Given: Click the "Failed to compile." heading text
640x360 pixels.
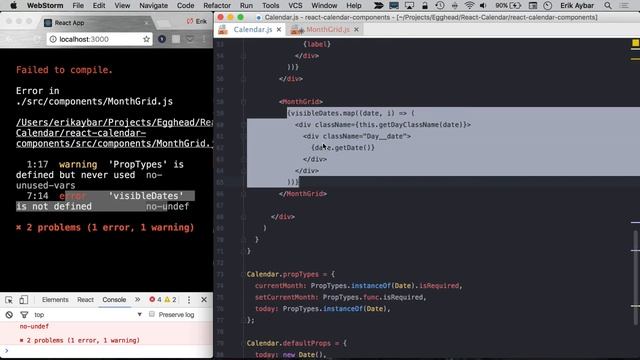Looking at the screenshot, I should (x=64, y=70).
